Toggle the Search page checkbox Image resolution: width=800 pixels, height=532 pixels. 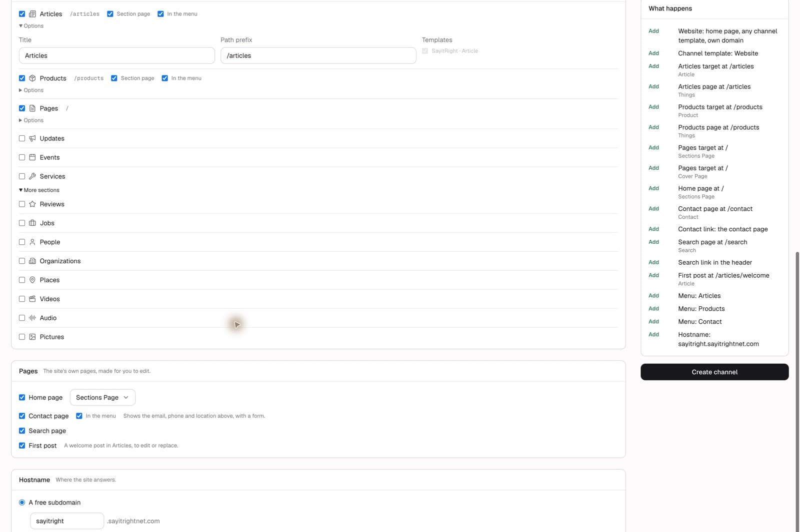22,431
